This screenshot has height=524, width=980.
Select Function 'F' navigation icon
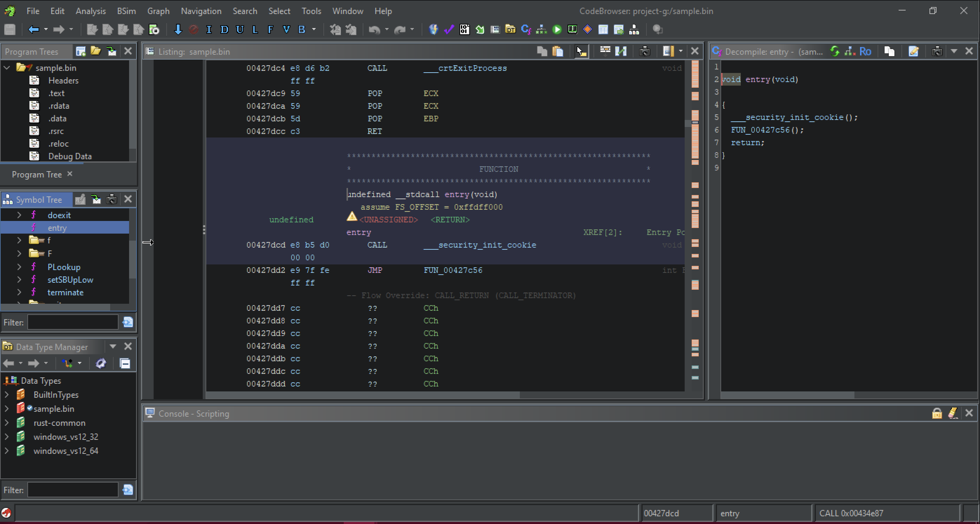pyautogui.click(x=270, y=29)
